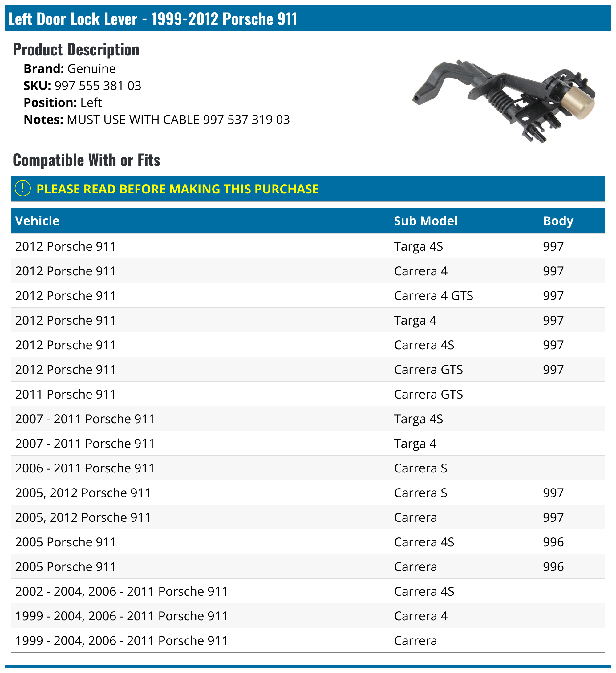Click the exclamation warning icon
The width and height of the screenshot is (616, 673).
pos(23,189)
